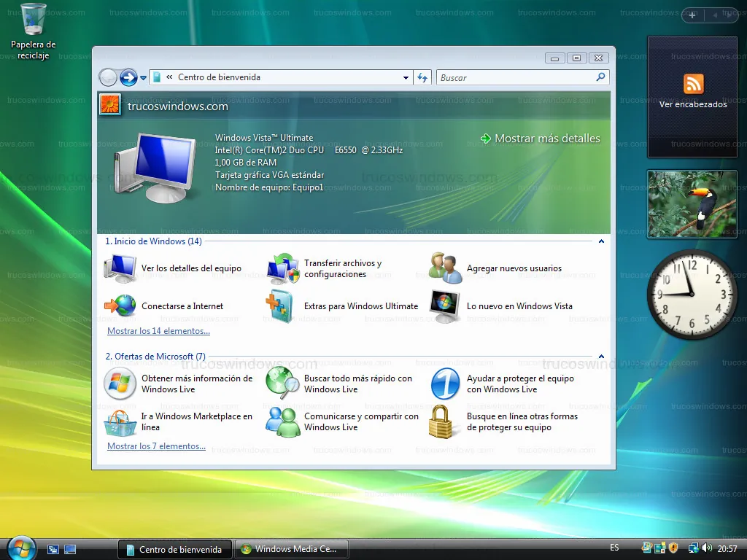The width and height of the screenshot is (747, 560).
Task: Click the RSS feed headlines gadget icon
Action: coord(693,84)
